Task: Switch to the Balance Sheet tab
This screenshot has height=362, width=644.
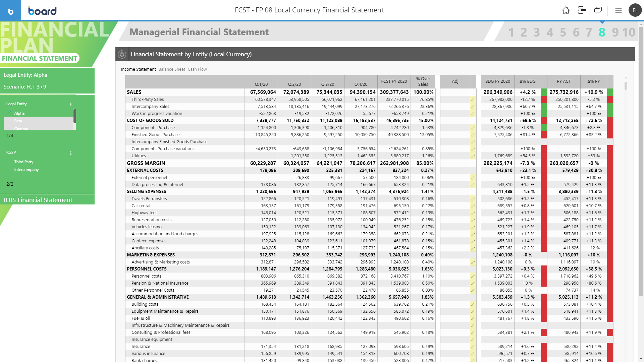Action: point(172,69)
